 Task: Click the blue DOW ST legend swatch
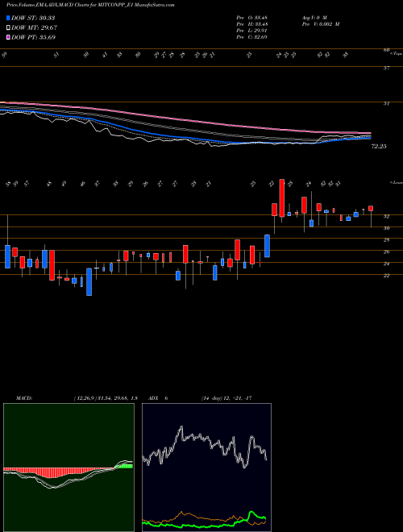[8, 18]
